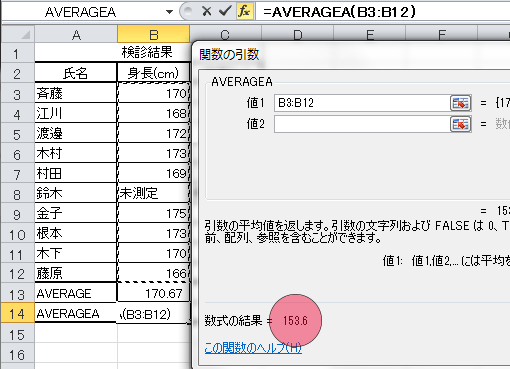Open the Name Box dropdown arrow

pos(169,12)
